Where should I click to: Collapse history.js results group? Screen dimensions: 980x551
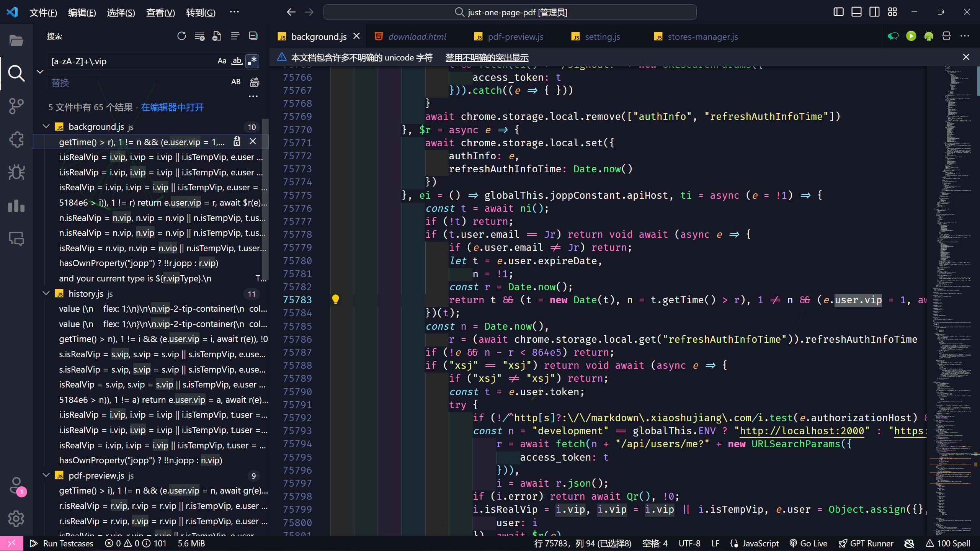[46, 294]
